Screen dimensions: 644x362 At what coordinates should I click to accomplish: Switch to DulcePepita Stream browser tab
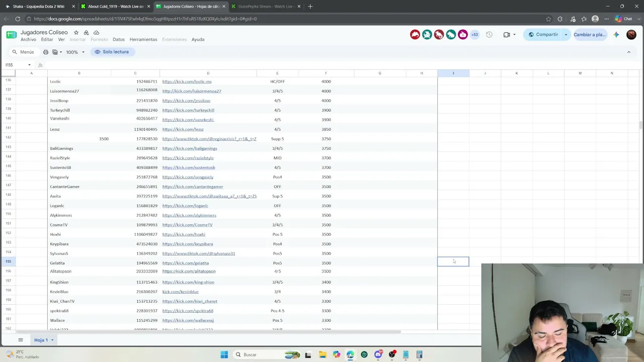point(265,7)
